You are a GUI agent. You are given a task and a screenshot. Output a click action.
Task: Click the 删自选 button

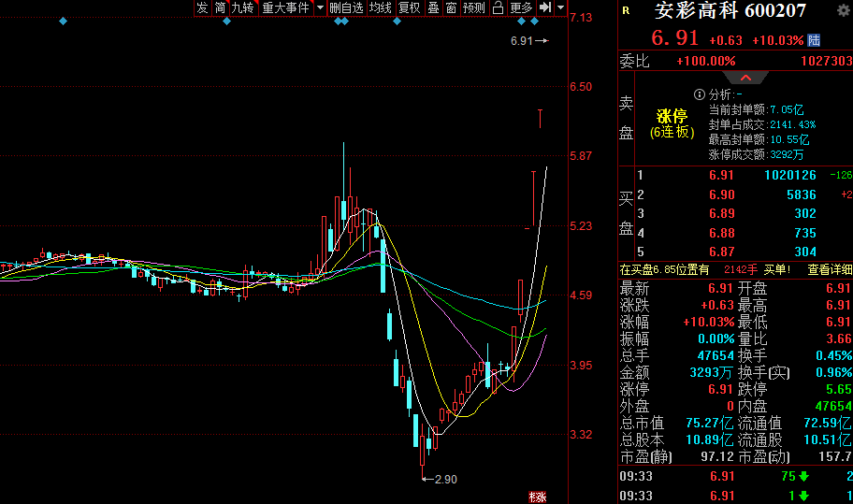click(346, 7)
